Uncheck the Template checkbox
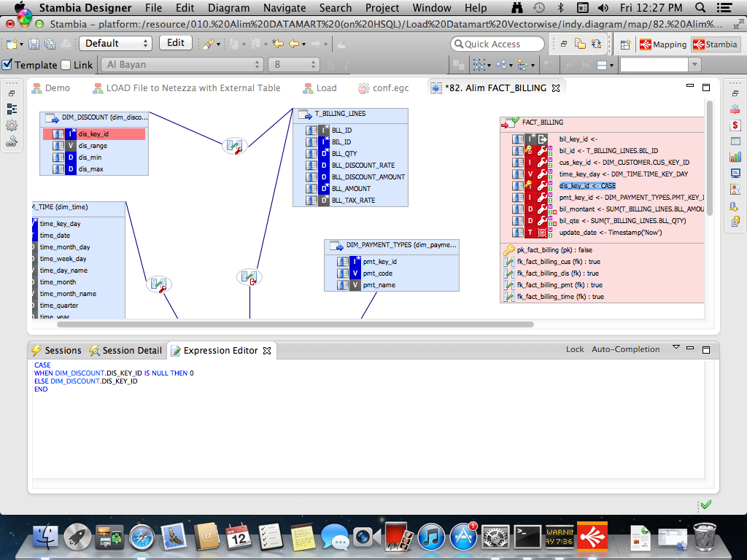This screenshot has height=560, width=747. tap(7, 65)
